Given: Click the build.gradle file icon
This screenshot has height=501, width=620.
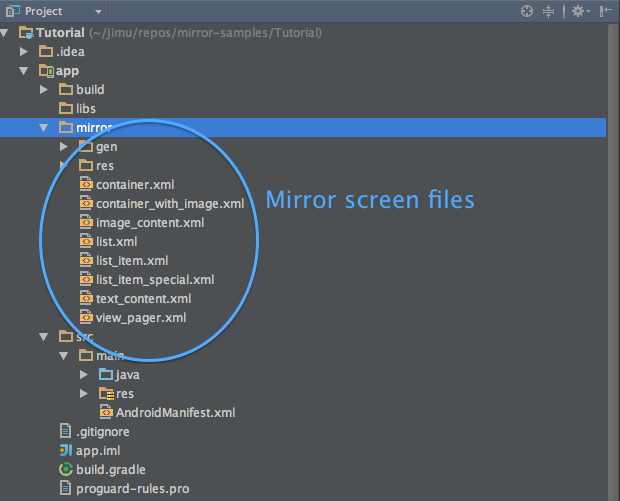Looking at the screenshot, I should coord(67,469).
